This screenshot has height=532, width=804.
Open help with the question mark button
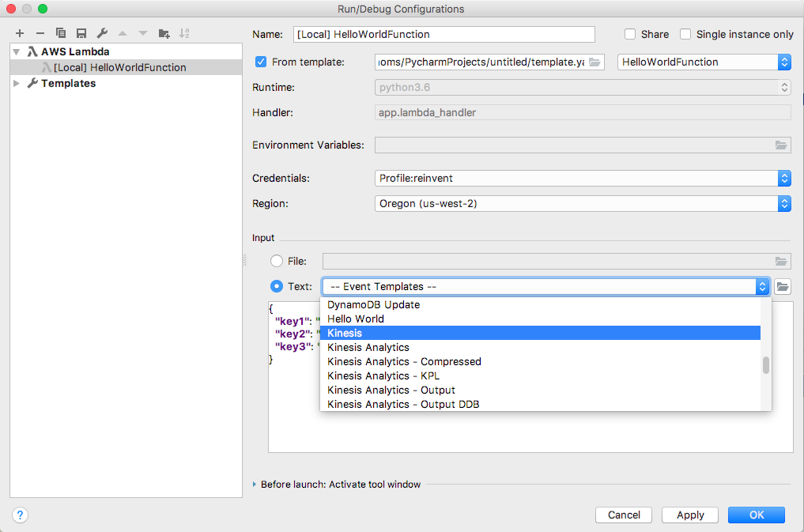pyautogui.click(x=20, y=515)
